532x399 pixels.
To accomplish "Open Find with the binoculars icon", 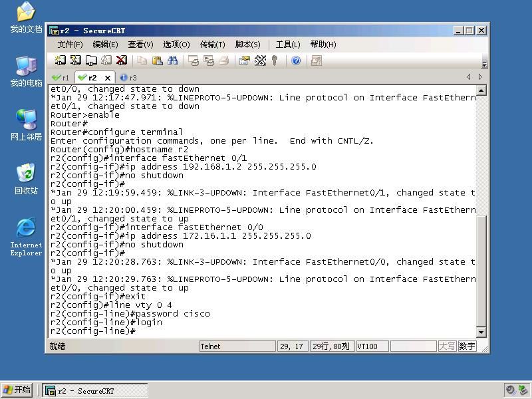I will (172, 61).
